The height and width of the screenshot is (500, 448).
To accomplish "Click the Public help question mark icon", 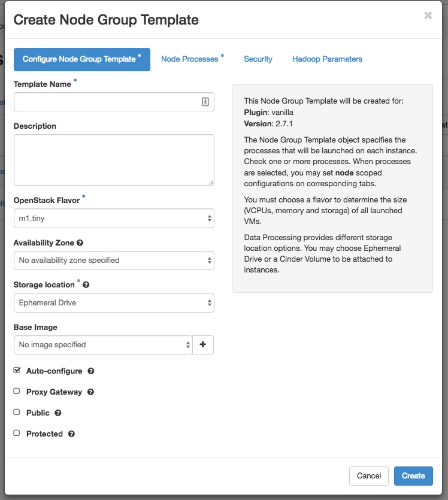I will coord(57,413).
